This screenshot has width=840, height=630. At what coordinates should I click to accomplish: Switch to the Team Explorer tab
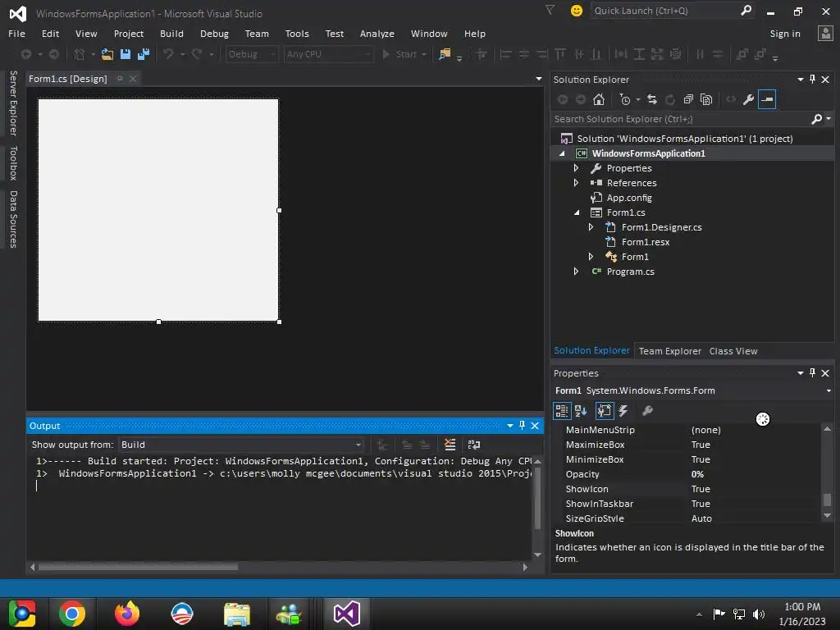point(669,351)
